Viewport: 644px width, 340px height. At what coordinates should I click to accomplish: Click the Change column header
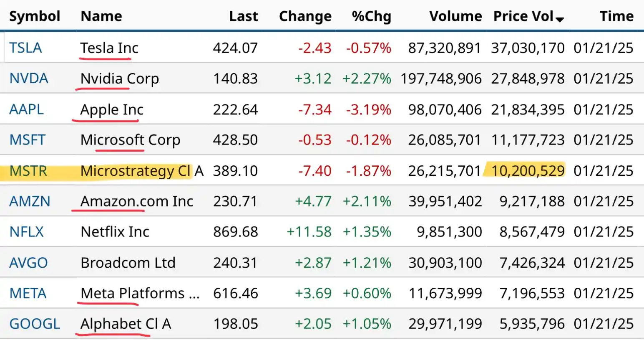pos(305,16)
